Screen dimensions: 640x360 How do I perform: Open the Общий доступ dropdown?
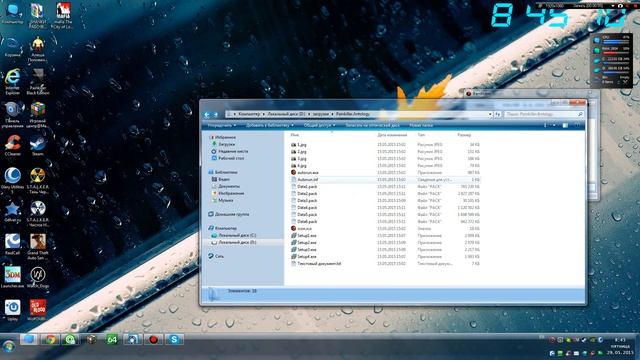319,125
